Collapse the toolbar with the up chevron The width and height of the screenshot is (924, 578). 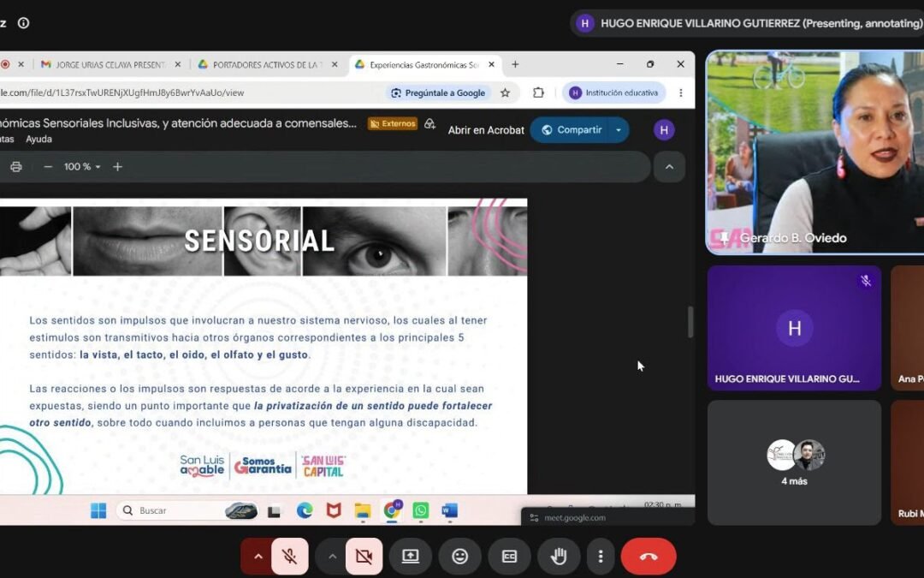669,167
